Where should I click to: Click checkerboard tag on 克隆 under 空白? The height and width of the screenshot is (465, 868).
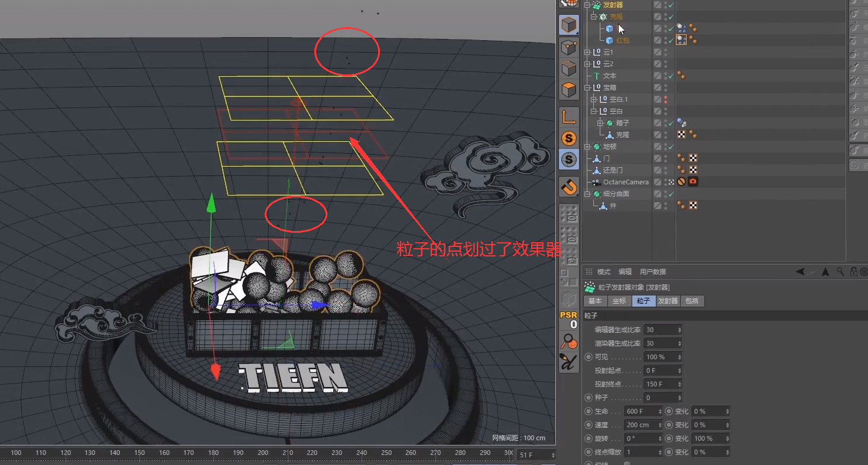tap(681, 135)
